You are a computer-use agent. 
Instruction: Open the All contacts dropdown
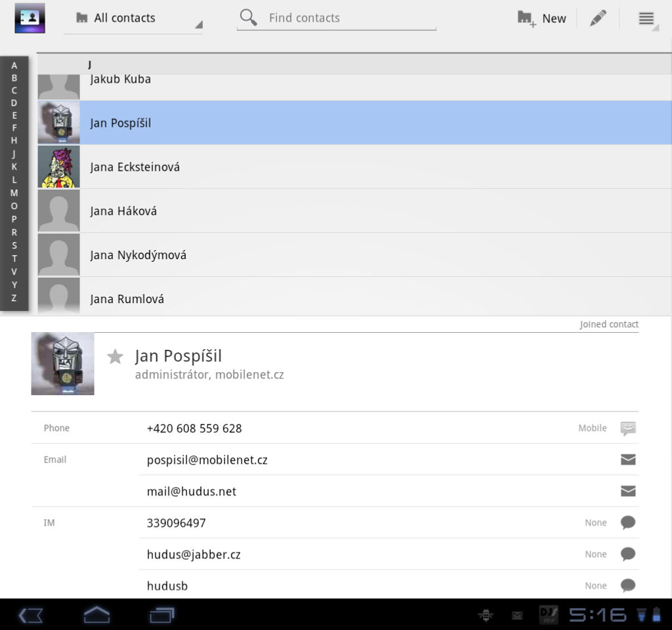(x=131, y=18)
